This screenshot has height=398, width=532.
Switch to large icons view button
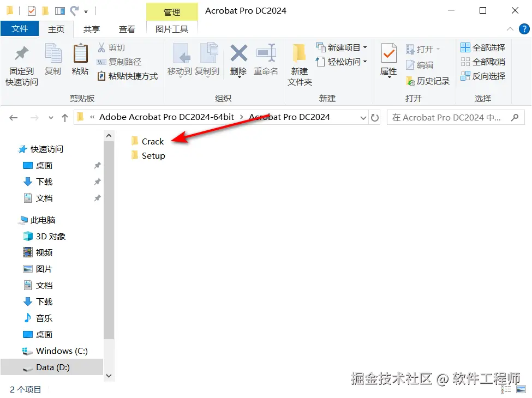click(521, 389)
